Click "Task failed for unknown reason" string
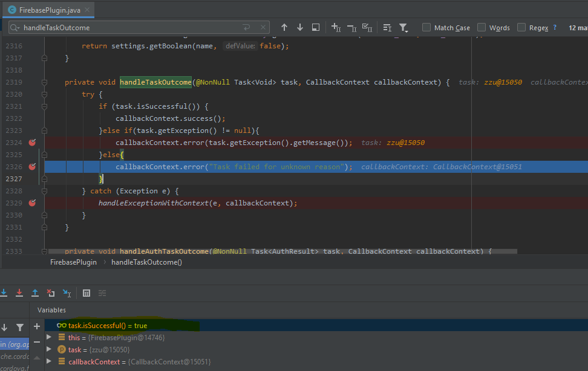 (x=276, y=166)
